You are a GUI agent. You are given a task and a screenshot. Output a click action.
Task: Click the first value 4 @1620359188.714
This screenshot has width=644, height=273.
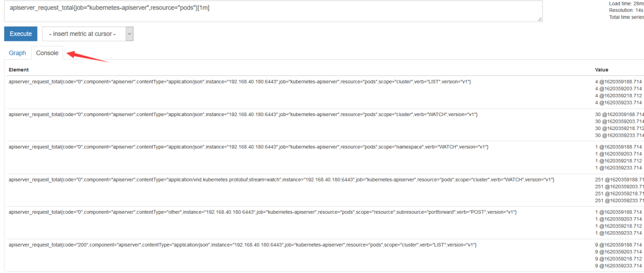tap(618, 82)
